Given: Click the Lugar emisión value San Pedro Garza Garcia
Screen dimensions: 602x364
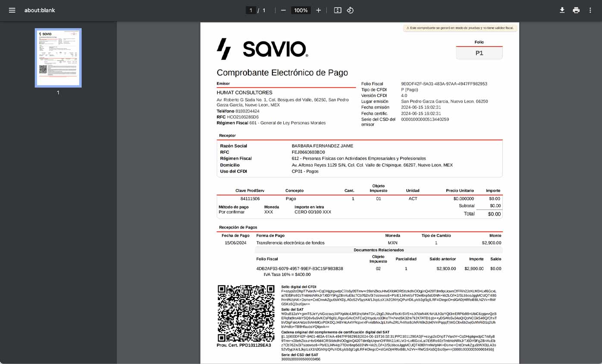Looking at the screenshot, I should (x=444, y=102).
